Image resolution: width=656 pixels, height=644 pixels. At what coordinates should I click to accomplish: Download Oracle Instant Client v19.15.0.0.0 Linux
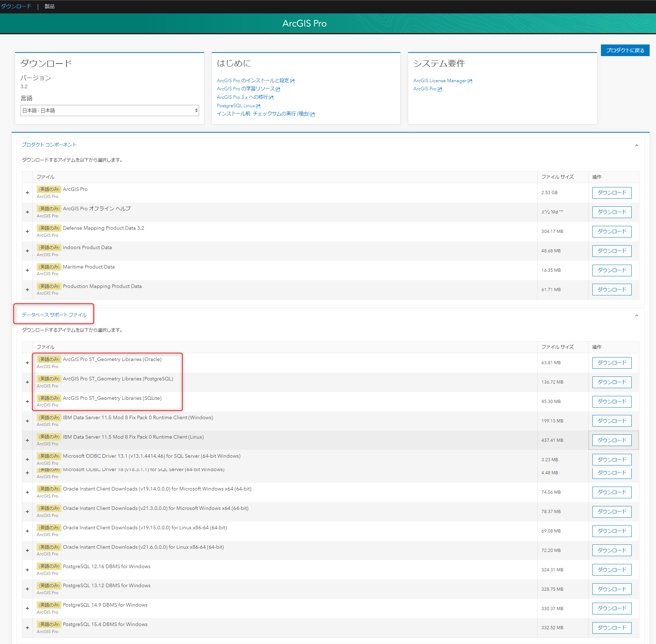tap(612, 531)
